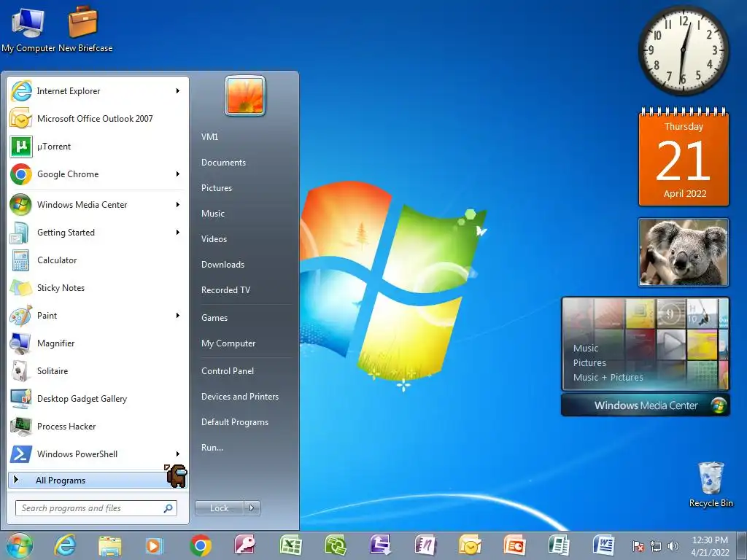The image size is (747, 560).
Task: Expand Windows PowerShell submenu arrow
Action: [x=178, y=454]
